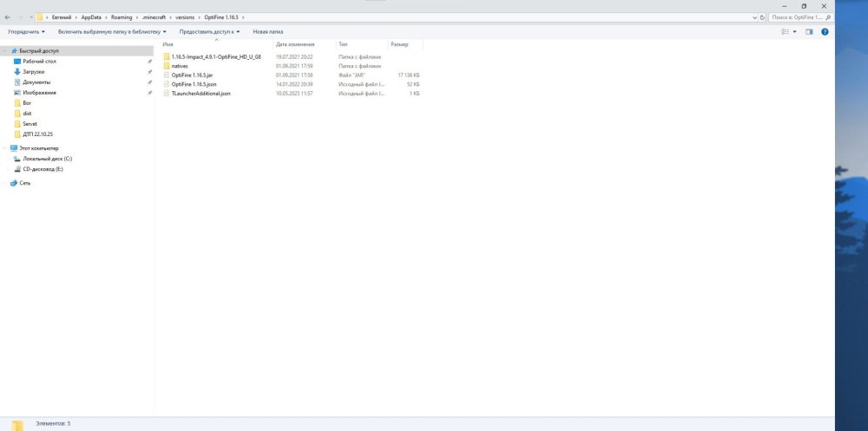Click the folder icon in the address bar
Viewport: 868px width, 431px height.
[x=40, y=17]
